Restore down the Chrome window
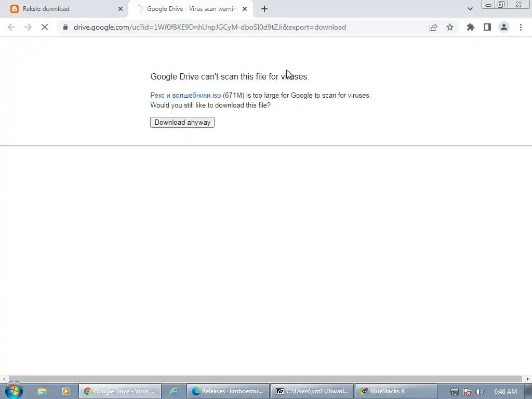Screen dimensions: 532x399 [501, 4]
